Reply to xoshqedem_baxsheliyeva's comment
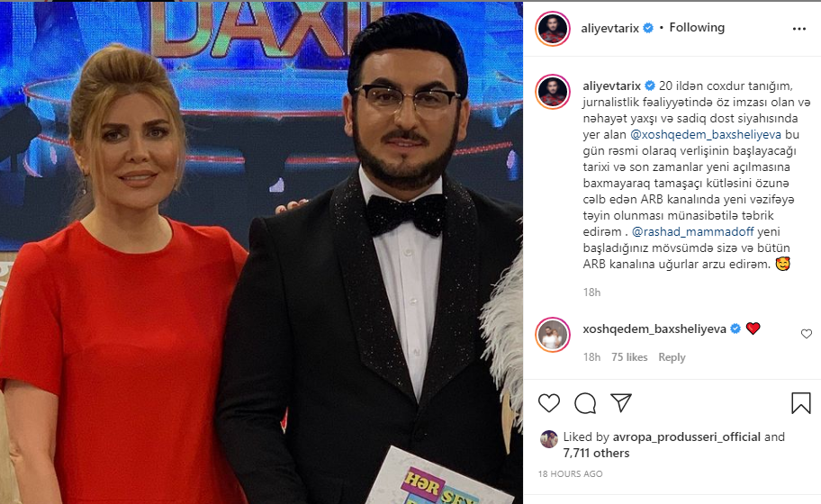Screen dimensions: 821x504 [x=672, y=357]
